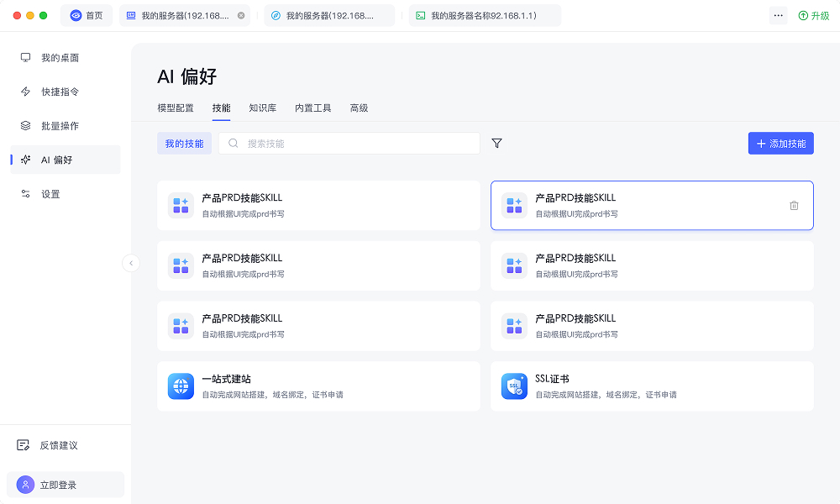Open the three-dots more menu
The width and height of the screenshot is (840, 504).
click(x=778, y=15)
